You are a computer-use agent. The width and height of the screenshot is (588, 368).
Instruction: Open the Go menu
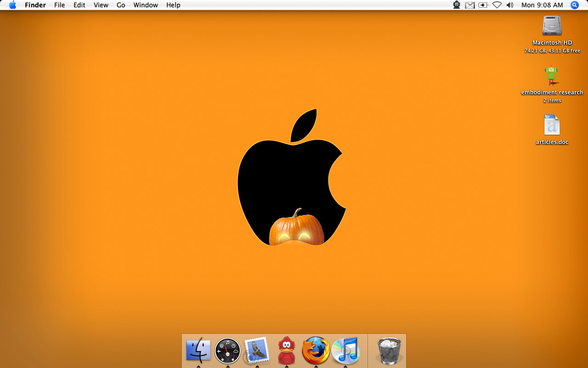click(x=121, y=5)
